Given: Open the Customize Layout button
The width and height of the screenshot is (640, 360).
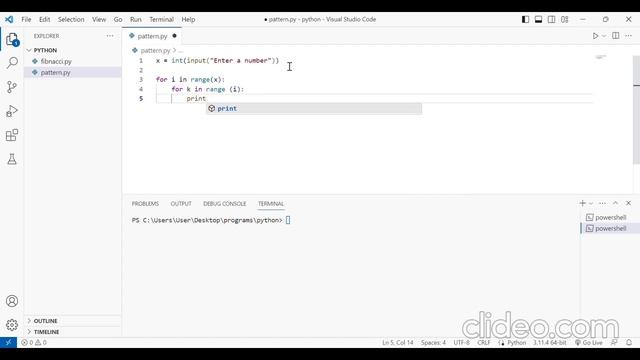Looking at the screenshot, I should click(564, 19).
